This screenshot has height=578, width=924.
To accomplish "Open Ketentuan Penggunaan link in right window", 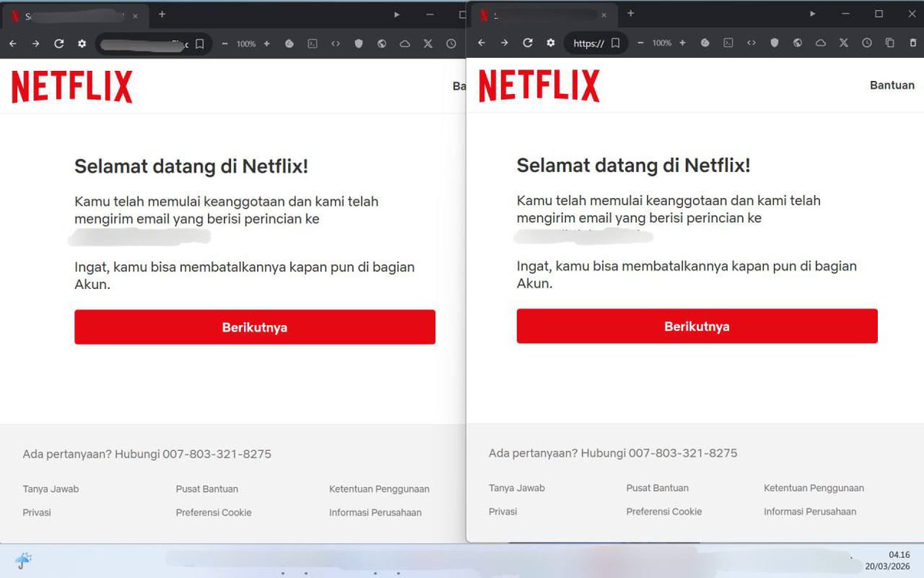I will point(814,488).
